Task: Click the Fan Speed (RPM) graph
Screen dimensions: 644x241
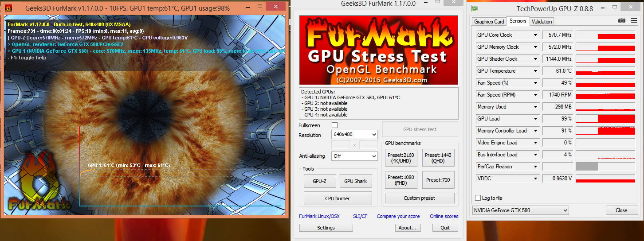Action: click(605, 95)
